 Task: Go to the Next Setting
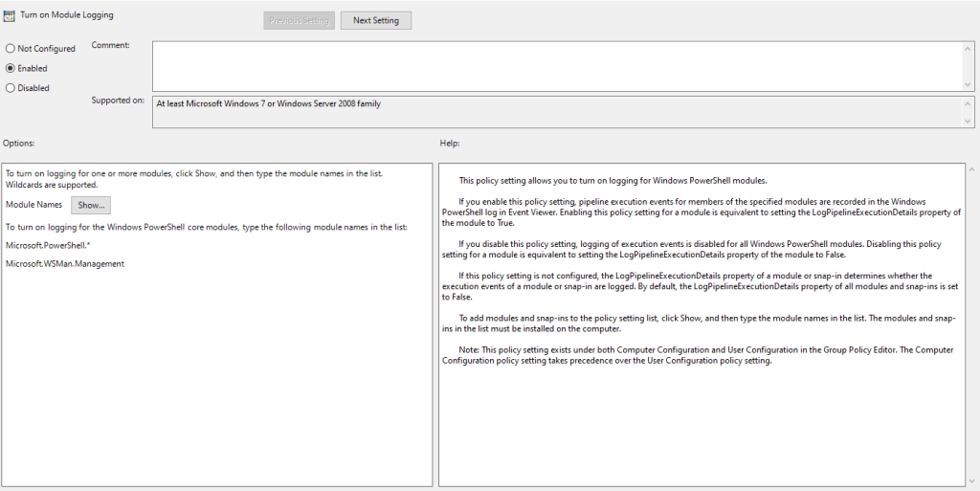[x=375, y=20]
